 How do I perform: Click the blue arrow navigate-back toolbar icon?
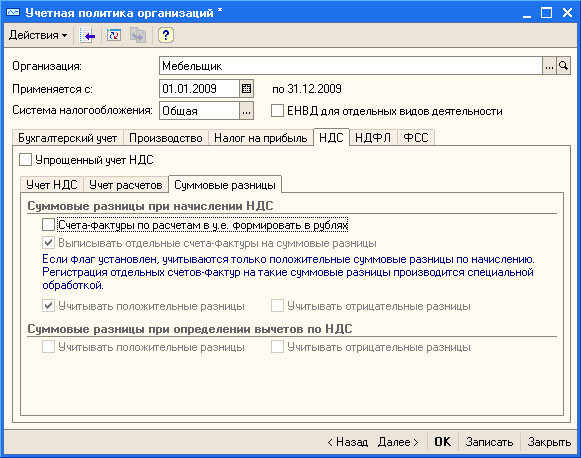[x=87, y=36]
